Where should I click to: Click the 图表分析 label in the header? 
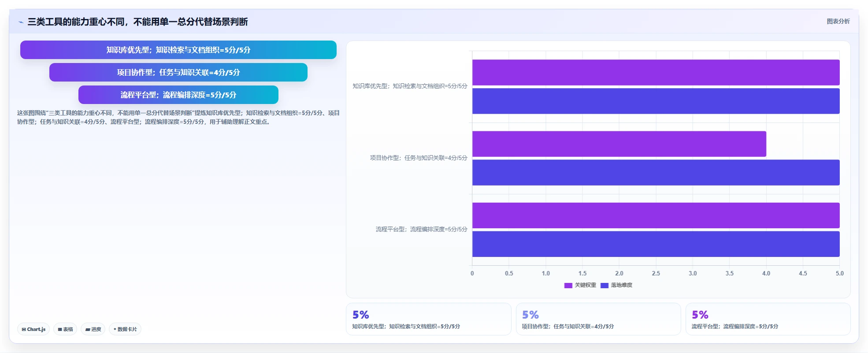coord(838,21)
